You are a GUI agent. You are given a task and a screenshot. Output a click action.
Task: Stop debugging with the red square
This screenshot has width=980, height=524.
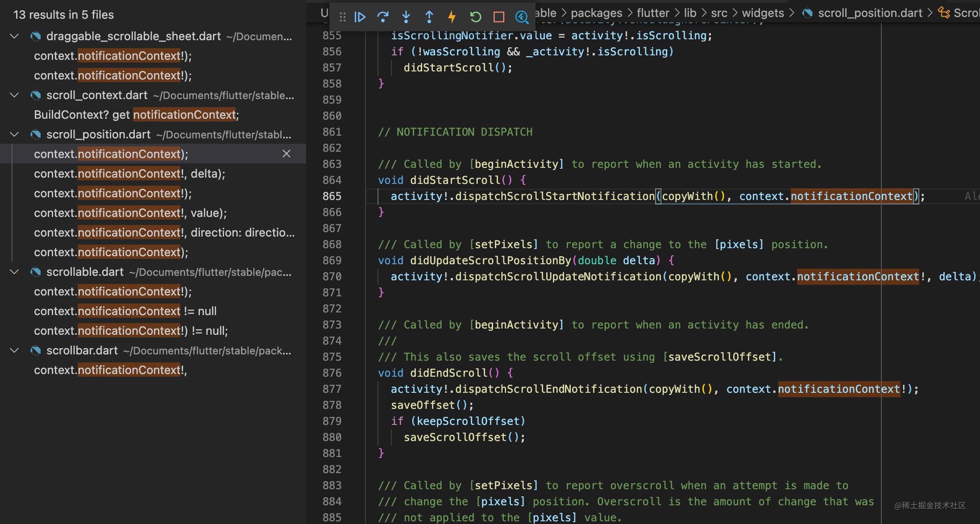[498, 17]
